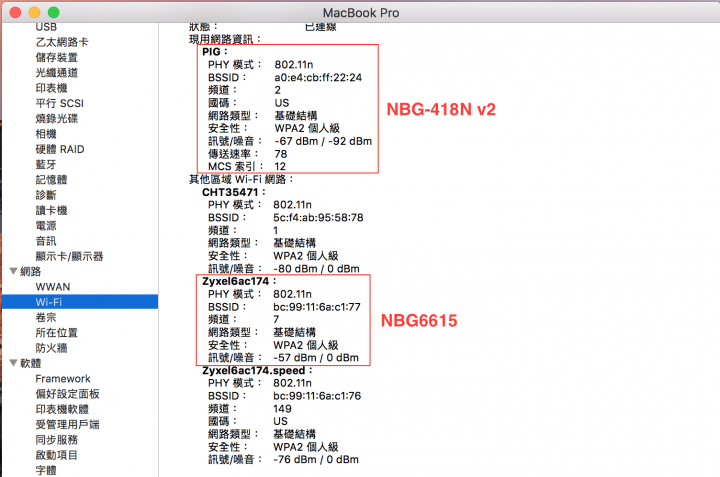Click the 傳送速率 value 78
This screenshot has width=720, height=477.
281,154
